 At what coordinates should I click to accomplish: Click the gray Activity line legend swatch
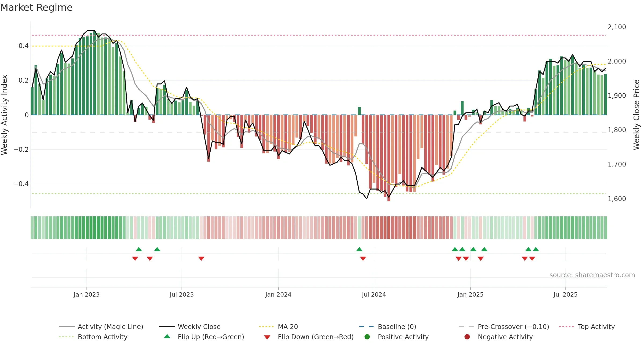[67, 327]
